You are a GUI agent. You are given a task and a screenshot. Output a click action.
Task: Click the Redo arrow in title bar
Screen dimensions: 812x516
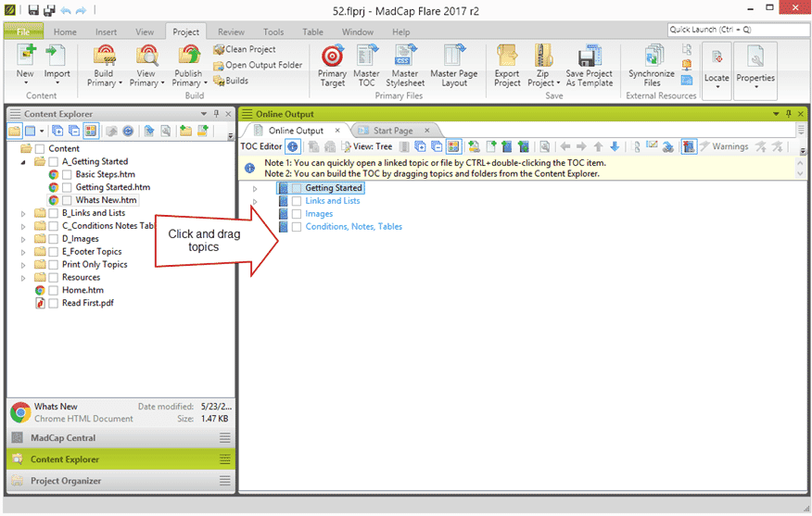click(x=81, y=10)
